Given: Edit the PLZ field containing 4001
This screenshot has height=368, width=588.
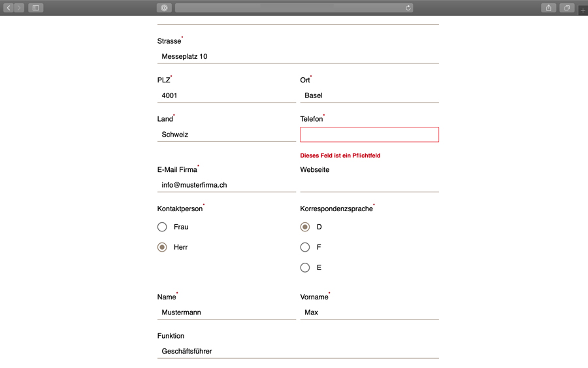Looking at the screenshot, I should pyautogui.click(x=227, y=95).
